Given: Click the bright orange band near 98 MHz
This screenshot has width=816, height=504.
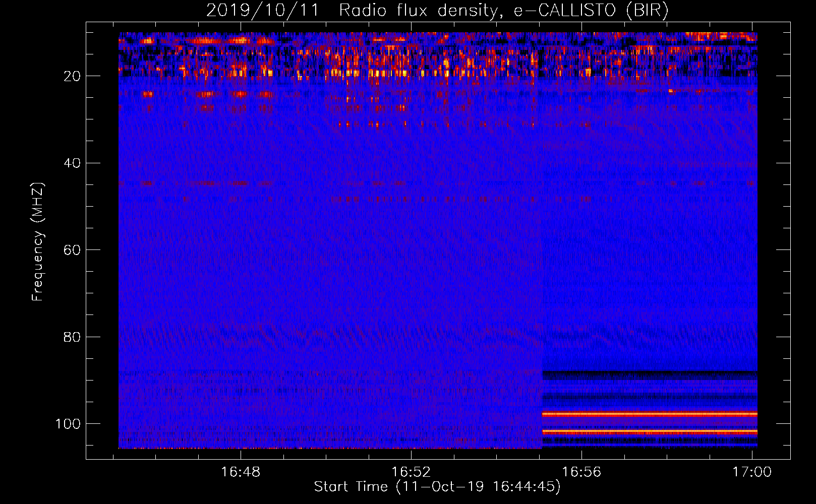Looking at the screenshot, I should tap(649, 414).
